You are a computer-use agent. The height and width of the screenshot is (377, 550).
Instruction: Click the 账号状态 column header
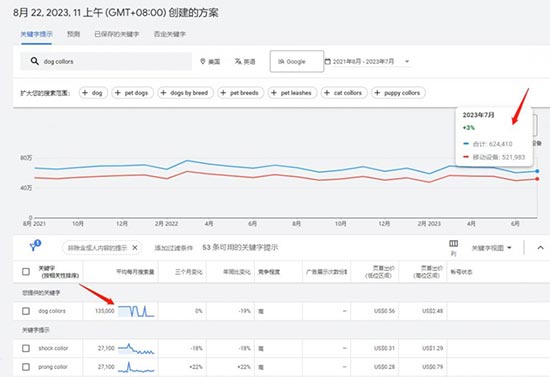461,272
